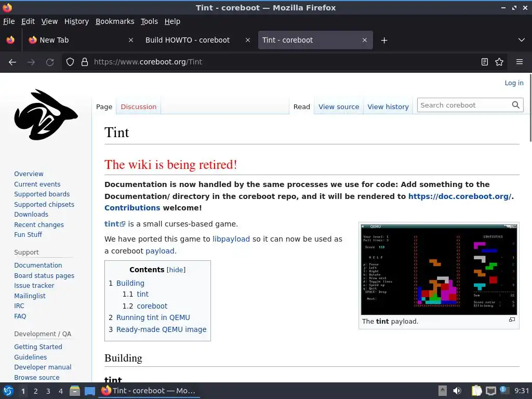This screenshot has height=399, width=532.
Task: Open Firefox View pinned icon
Action: coord(10,40)
